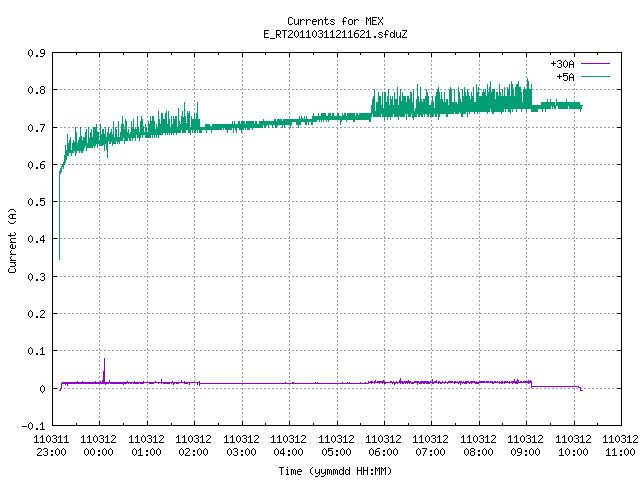
Task: Click the y-axis tick value 0.5
Action: (x=37, y=202)
